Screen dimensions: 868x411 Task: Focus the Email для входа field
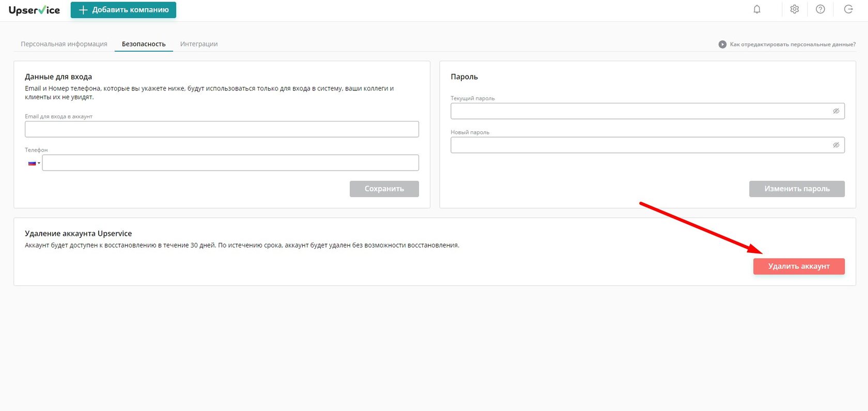point(222,129)
